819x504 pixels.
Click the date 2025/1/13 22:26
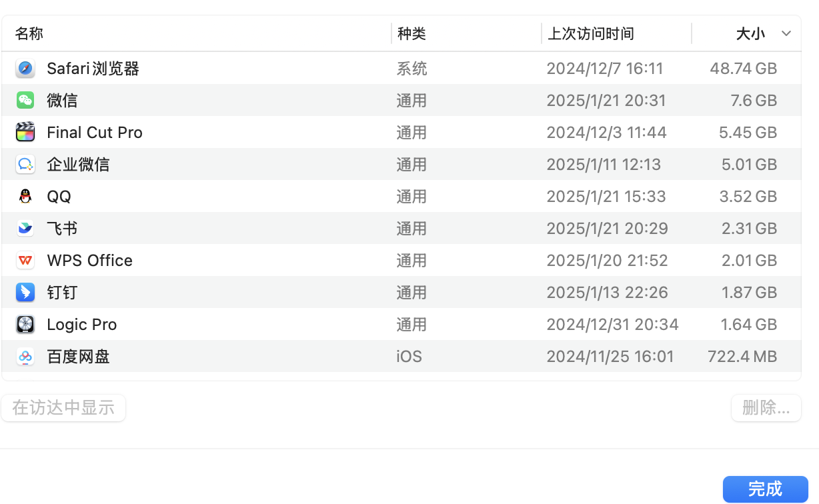pyautogui.click(x=607, y=293)
